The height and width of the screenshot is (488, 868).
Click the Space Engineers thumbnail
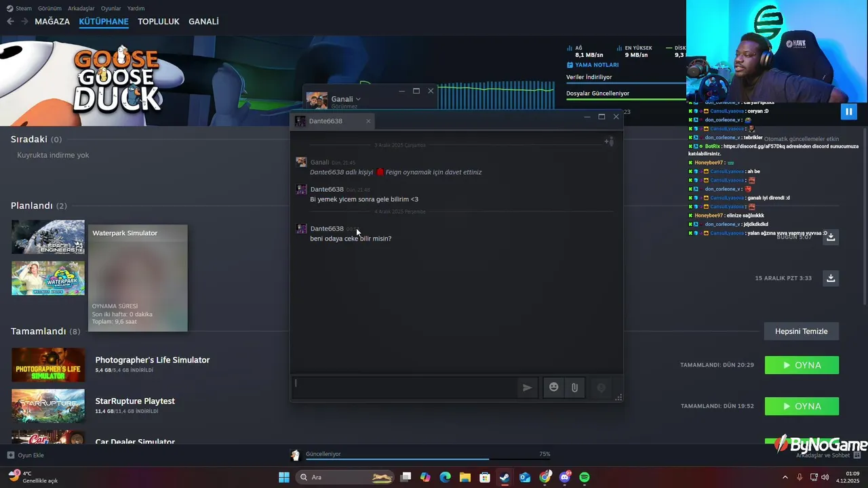coord(48,237)
